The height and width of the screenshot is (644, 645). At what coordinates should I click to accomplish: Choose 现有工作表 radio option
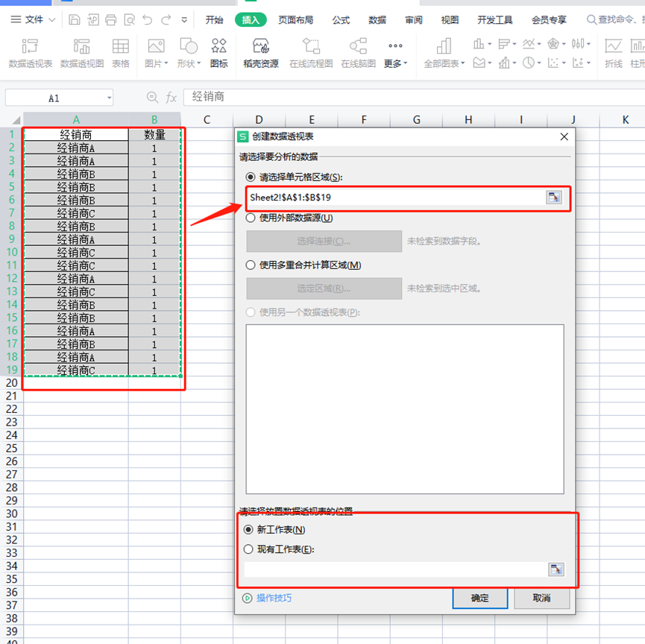[248, 549]
